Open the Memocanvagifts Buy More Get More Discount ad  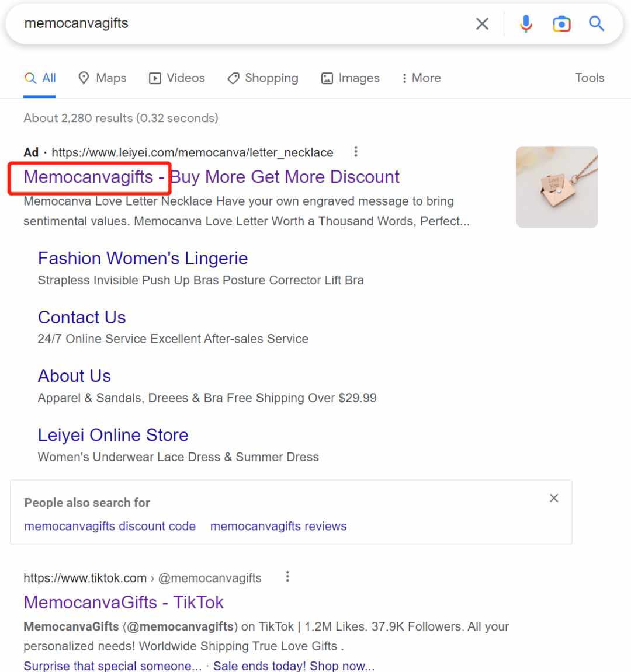212,177
